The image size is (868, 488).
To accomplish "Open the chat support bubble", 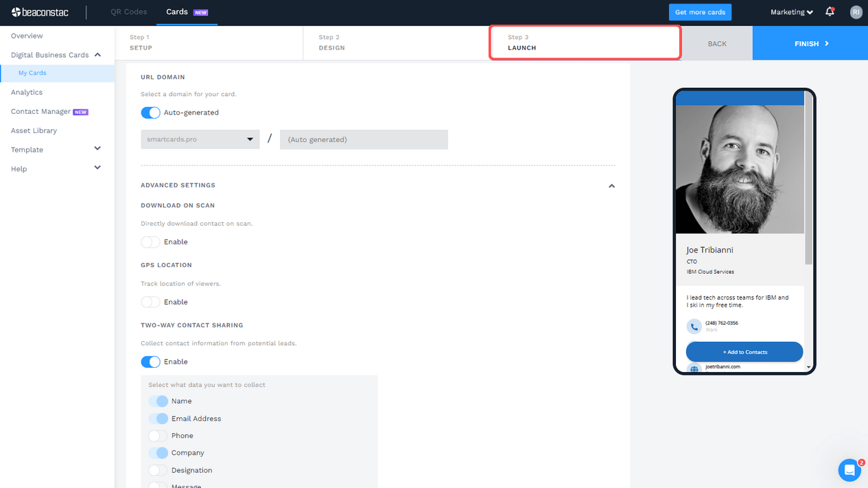I will [850, 470].
